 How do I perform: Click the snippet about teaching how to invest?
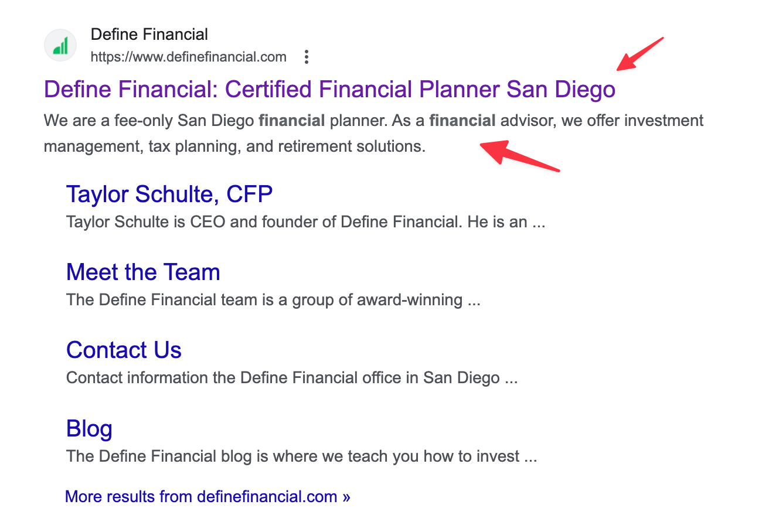[x=302, y=456]
